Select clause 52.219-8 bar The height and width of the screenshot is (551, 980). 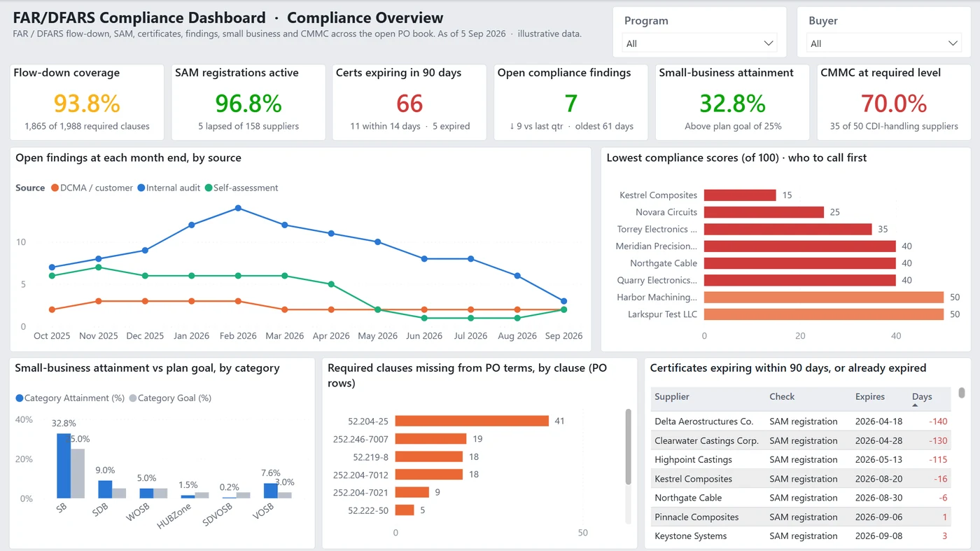(429, 456)
